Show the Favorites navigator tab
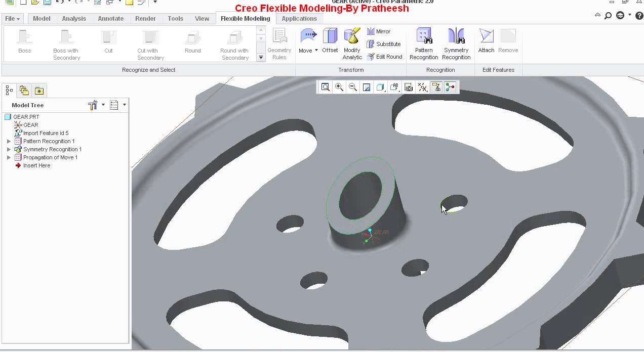 (39, 91)
